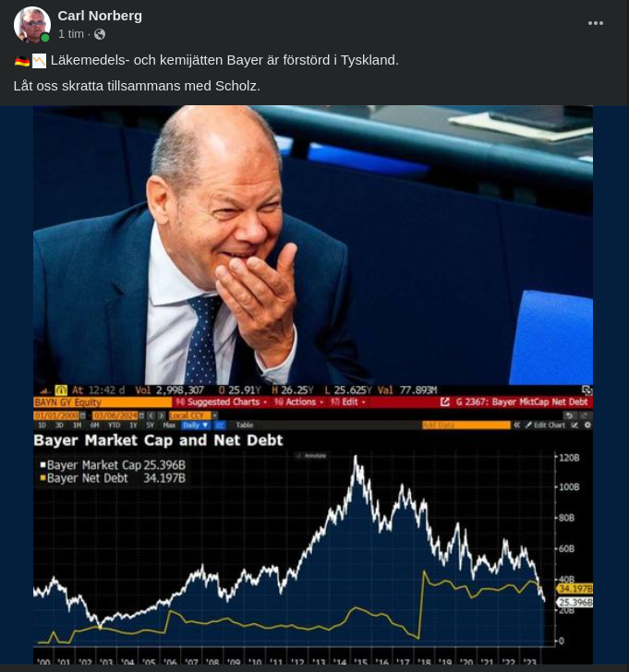Click the public globe audience icon
This screenshot has width=629, height=672.
pos(100,34)
